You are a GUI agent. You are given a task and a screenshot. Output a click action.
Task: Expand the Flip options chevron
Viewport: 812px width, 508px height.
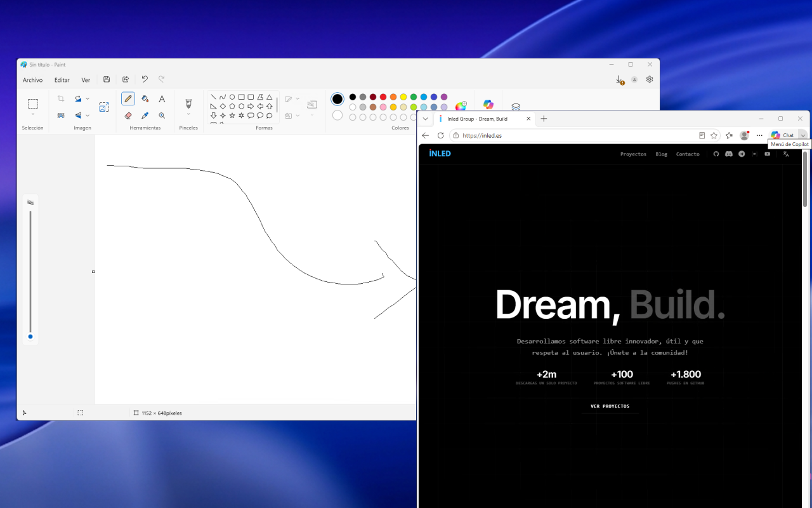[88, 116]
